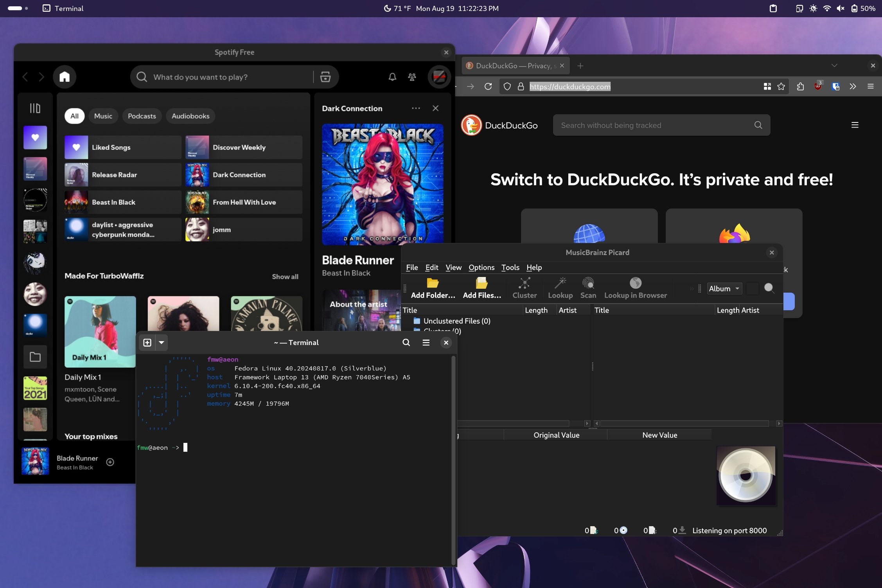Go to Spotify Home icon
882x588 pixels.
pos(65,77)
